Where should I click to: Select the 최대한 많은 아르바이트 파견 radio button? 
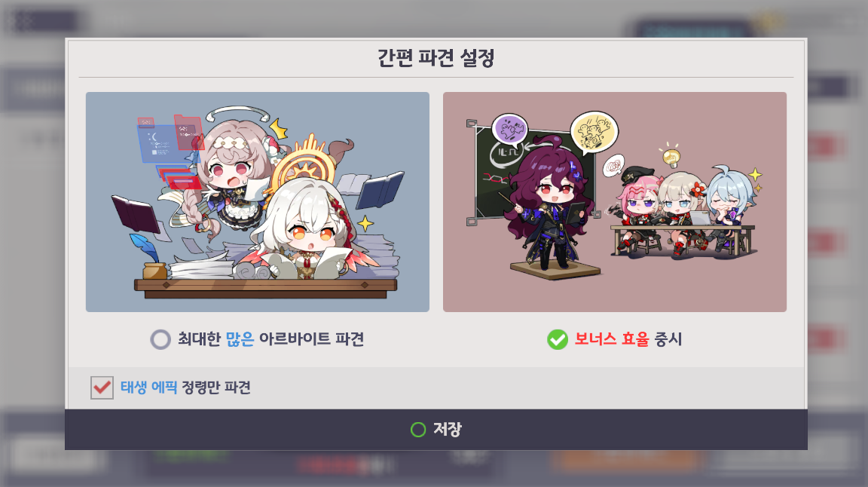tap(160, 339)
